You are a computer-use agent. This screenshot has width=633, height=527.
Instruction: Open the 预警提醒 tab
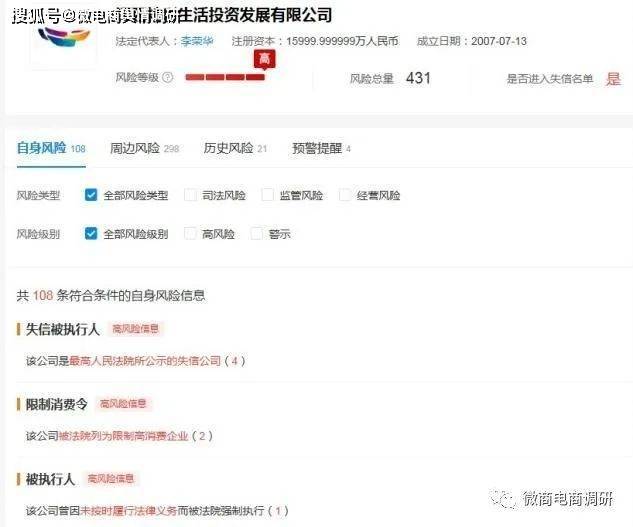point(321,148)
